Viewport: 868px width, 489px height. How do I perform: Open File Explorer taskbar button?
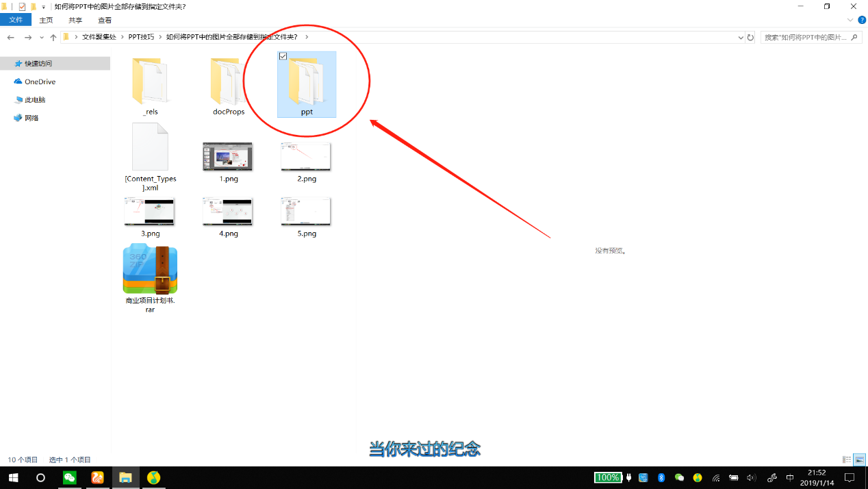point(125,477)
